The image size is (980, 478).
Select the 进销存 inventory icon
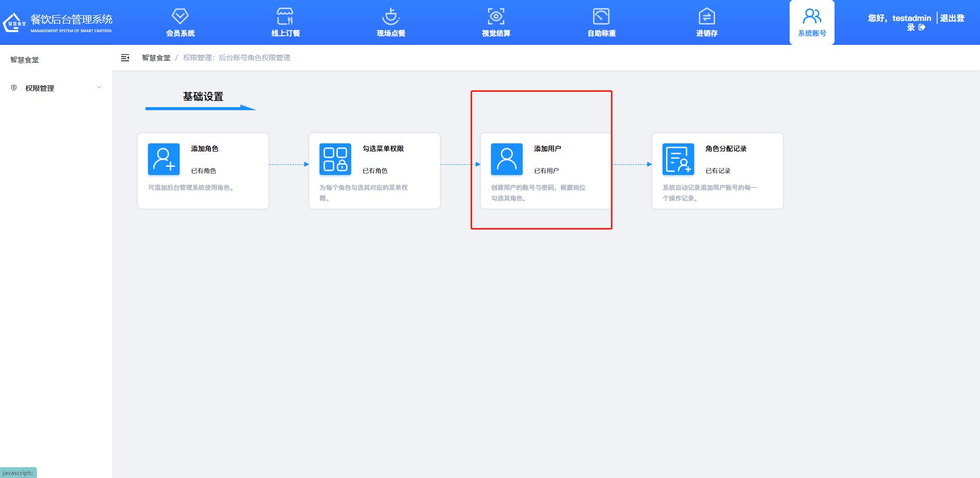tap(706, 16)
